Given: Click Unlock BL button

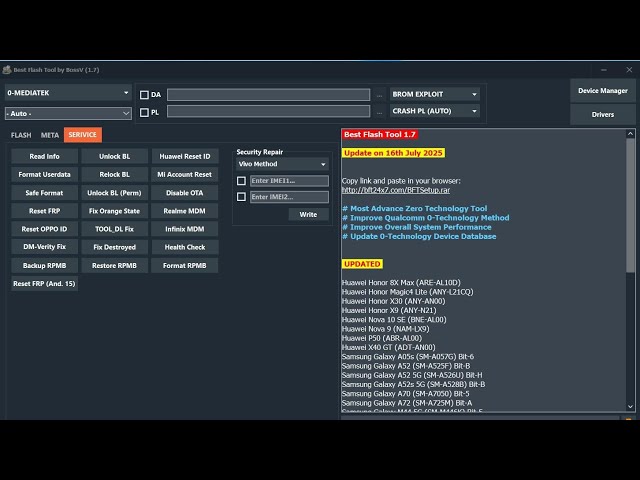Looking at the screenshot, I should [115, 156].
